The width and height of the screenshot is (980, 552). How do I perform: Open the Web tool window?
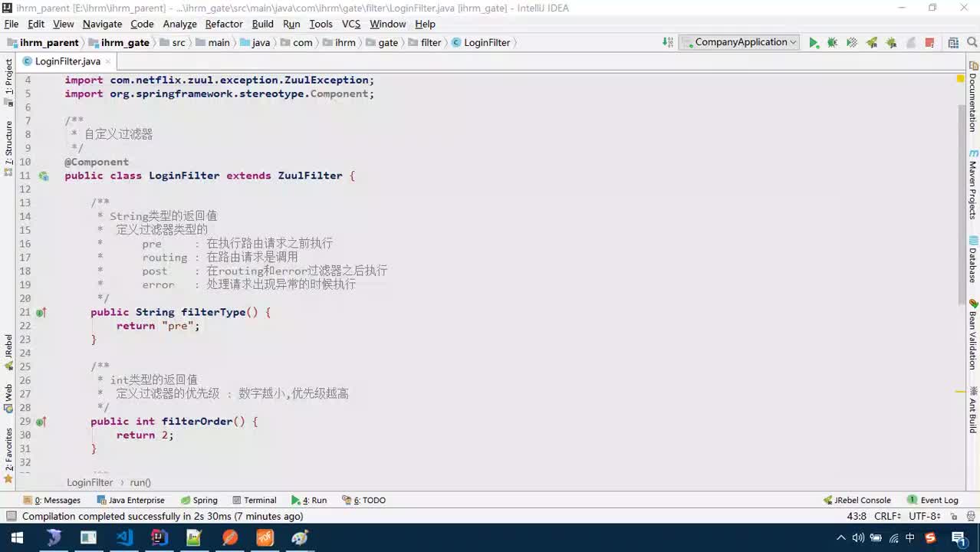click(x=8, y=399)
